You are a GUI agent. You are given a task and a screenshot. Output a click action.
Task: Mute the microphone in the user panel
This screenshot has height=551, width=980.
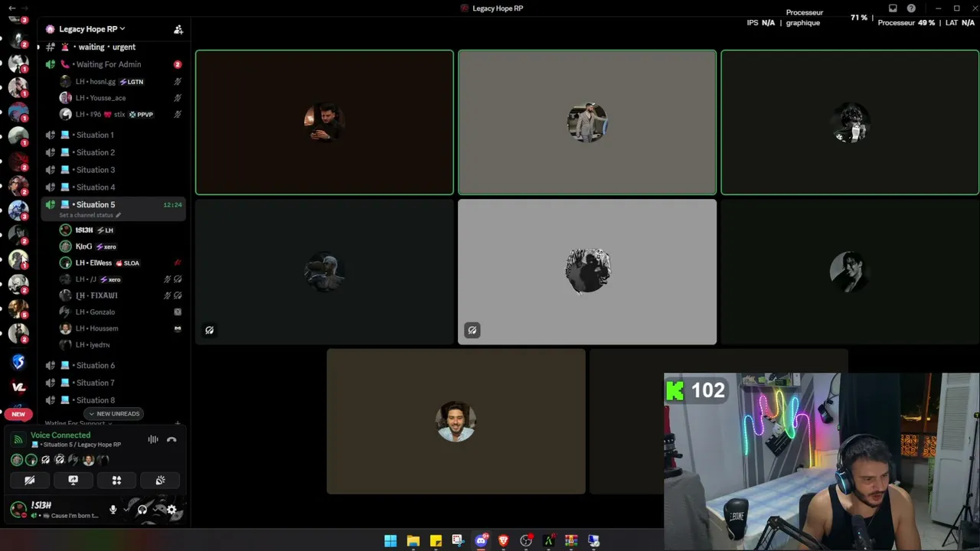click(x=113, y=510)
